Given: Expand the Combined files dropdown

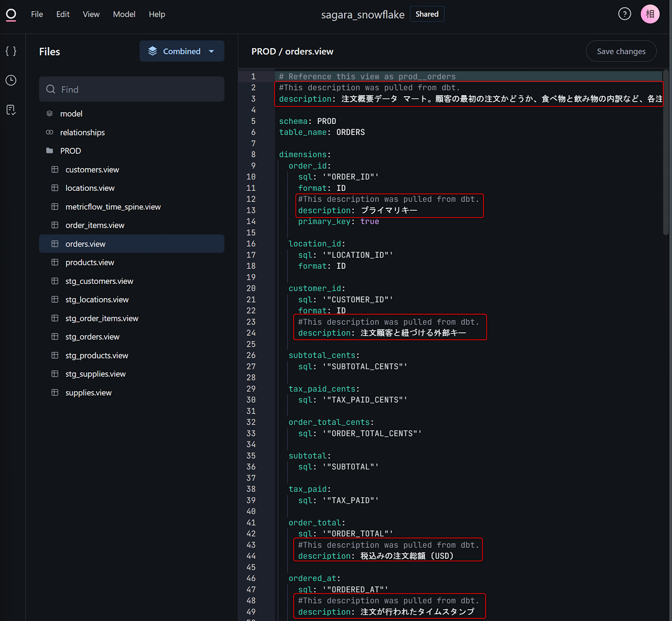Looking at the screenshot, I should pos(211,51).
